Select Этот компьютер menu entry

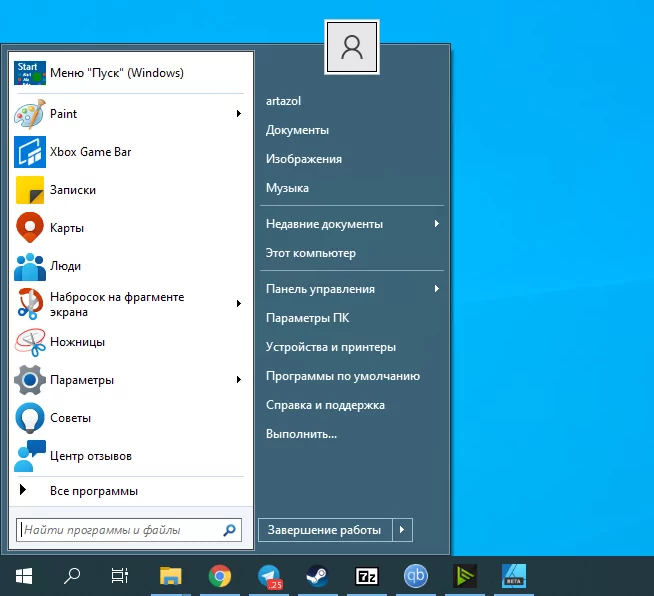(x=310, y=253)
